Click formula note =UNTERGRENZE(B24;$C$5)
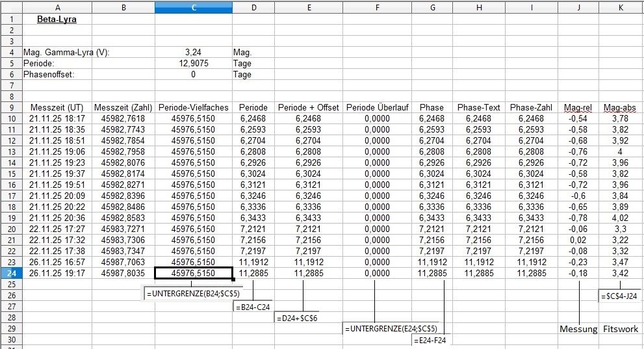The width and height of the screenshot is (644, 349). pyautogui.click(x=193, y=293)
